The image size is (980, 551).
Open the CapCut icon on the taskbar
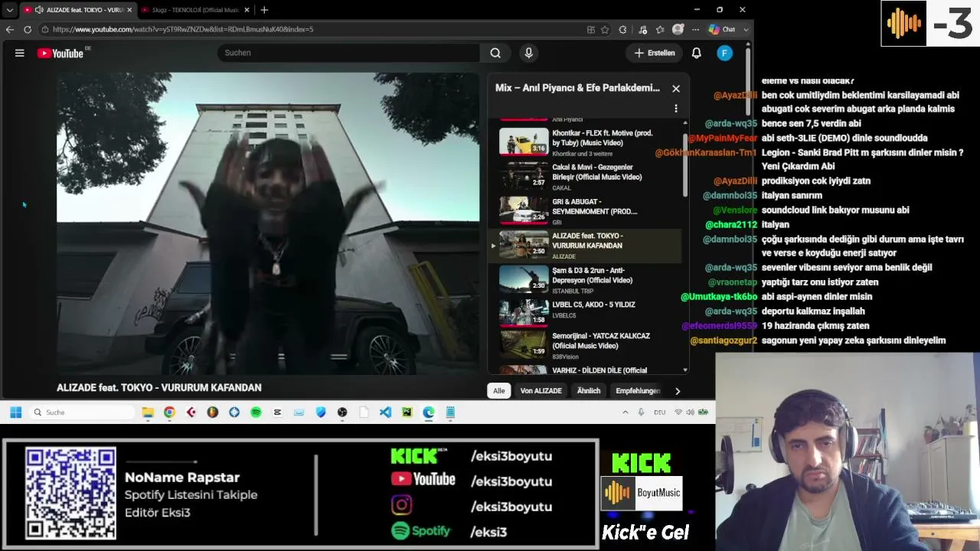click(x=277, y=412)
